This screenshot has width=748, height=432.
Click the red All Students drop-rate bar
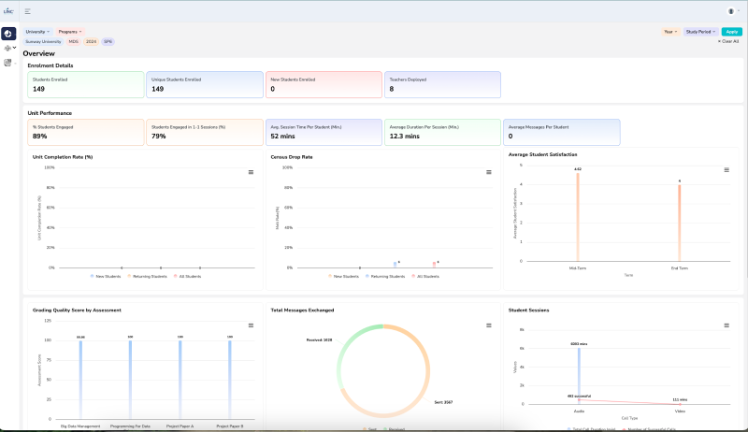[x=434, y=265]
